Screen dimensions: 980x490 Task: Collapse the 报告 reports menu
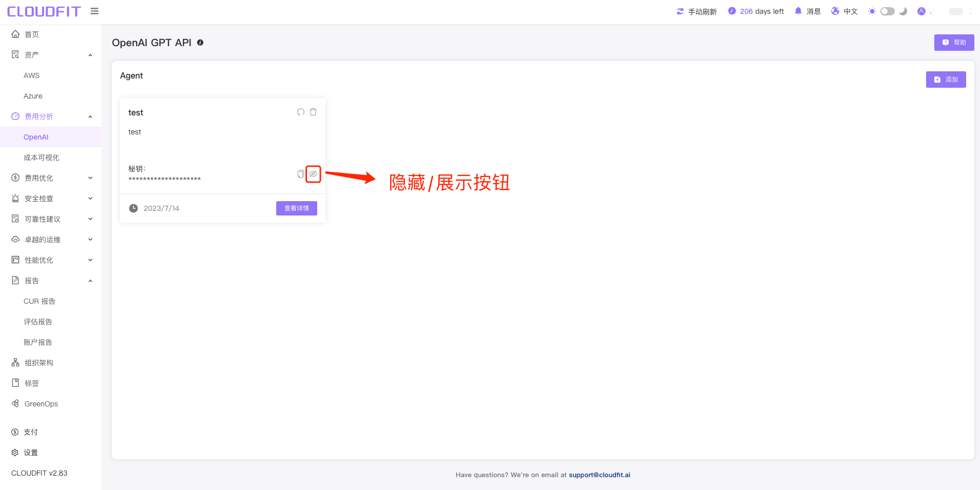(x=51, y=281)
